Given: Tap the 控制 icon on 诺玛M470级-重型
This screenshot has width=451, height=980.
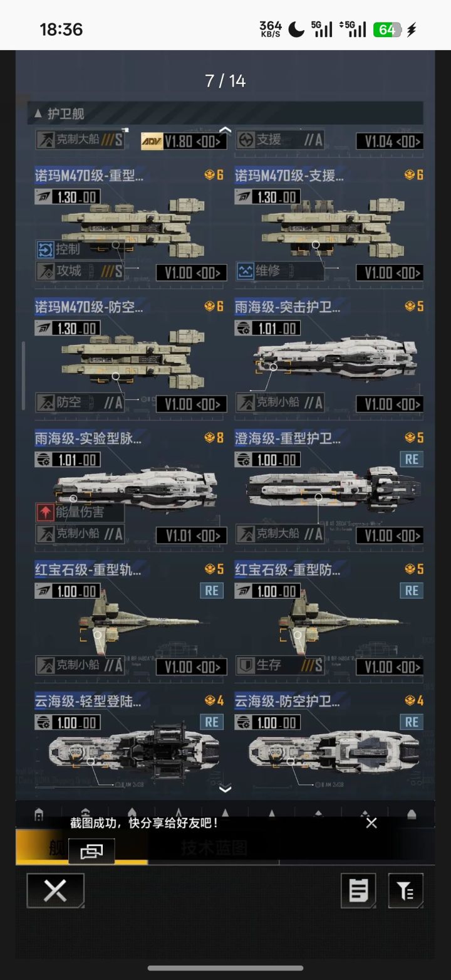Looking at the screenshot, I should tap(46, 250).
